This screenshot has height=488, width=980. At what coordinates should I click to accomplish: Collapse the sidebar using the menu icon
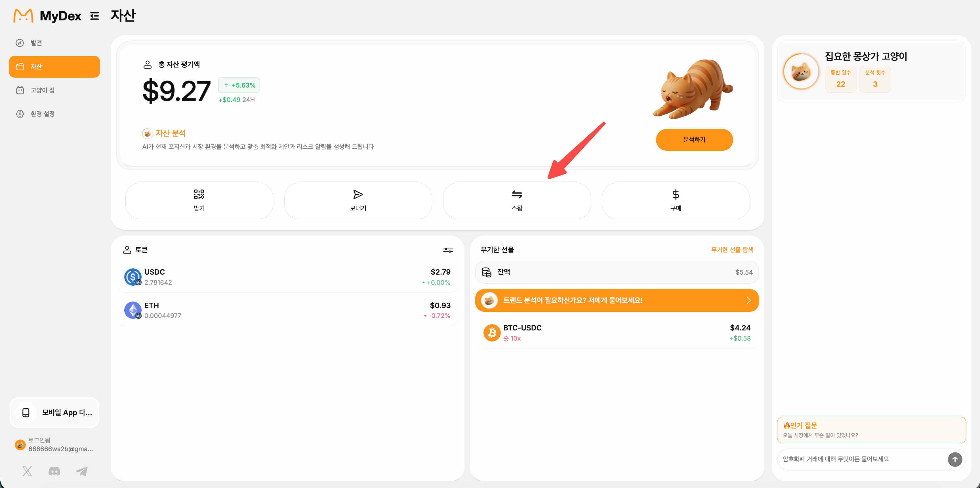point(94,16)
